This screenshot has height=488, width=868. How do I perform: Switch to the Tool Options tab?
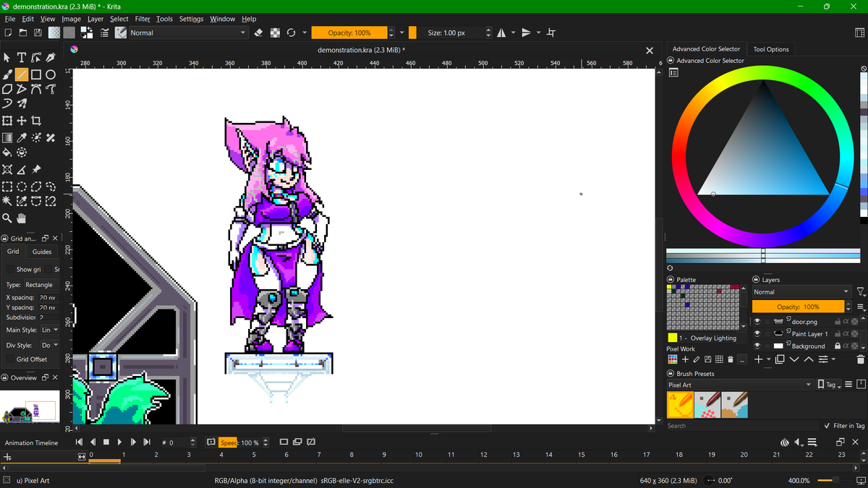pyautogui.click(x=771, y=49)
